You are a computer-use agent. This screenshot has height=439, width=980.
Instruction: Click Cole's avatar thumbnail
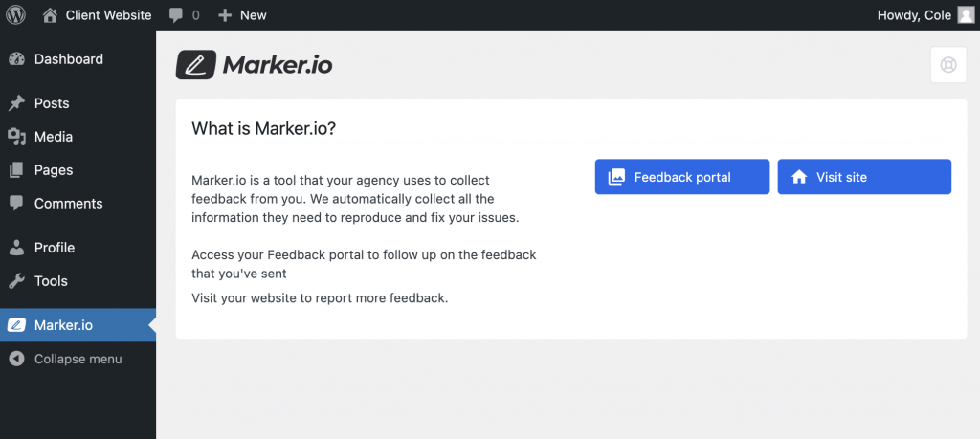(967, 15)
